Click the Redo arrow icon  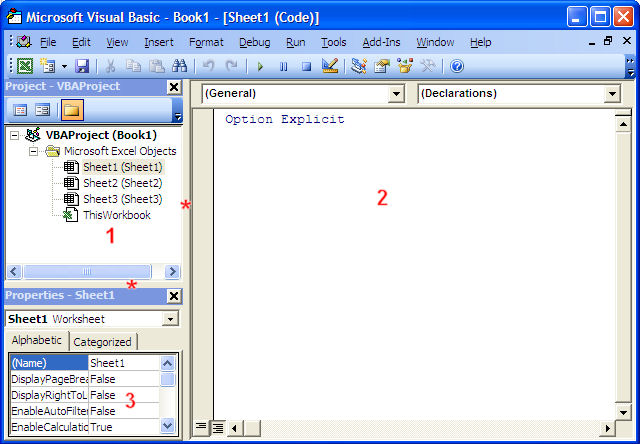click(231, 66)
